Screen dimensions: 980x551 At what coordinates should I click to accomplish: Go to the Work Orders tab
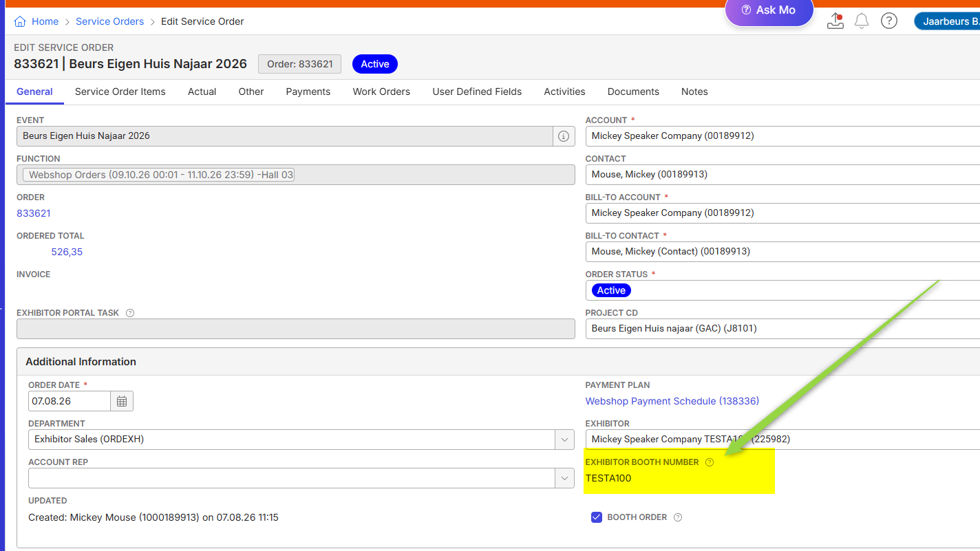coord(381,91)
